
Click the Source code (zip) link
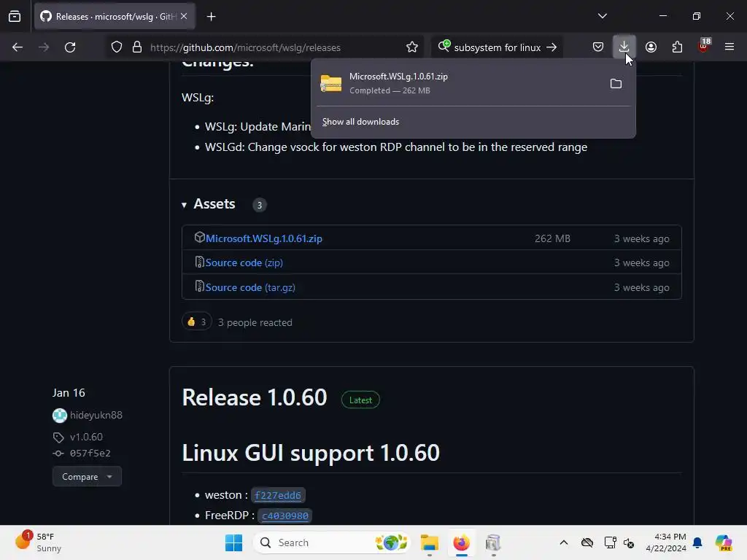(x=244, y=262)
